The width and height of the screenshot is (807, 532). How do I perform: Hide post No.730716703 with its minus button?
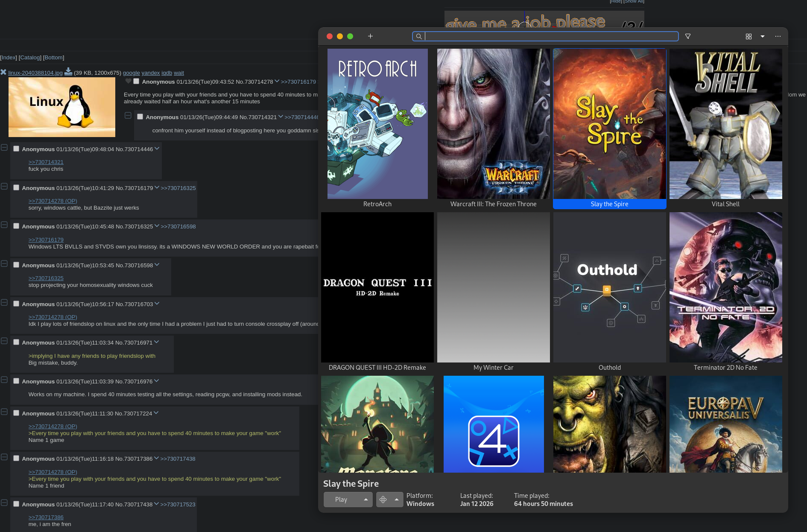(x=4, y=302)
